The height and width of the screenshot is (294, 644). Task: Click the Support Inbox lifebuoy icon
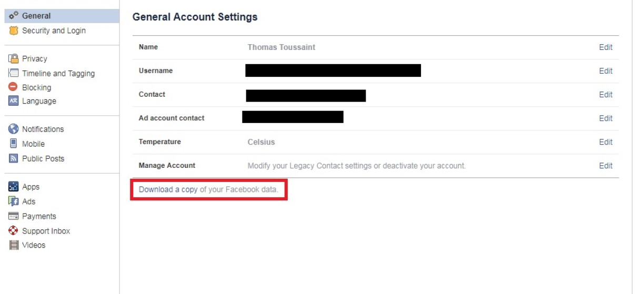tap(14, 231)
